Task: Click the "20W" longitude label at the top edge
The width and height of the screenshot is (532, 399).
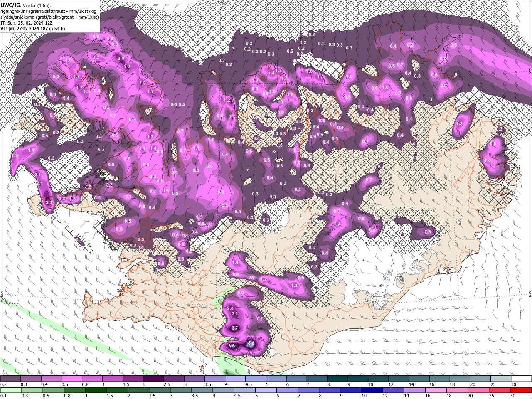Action: pos(220,2)
